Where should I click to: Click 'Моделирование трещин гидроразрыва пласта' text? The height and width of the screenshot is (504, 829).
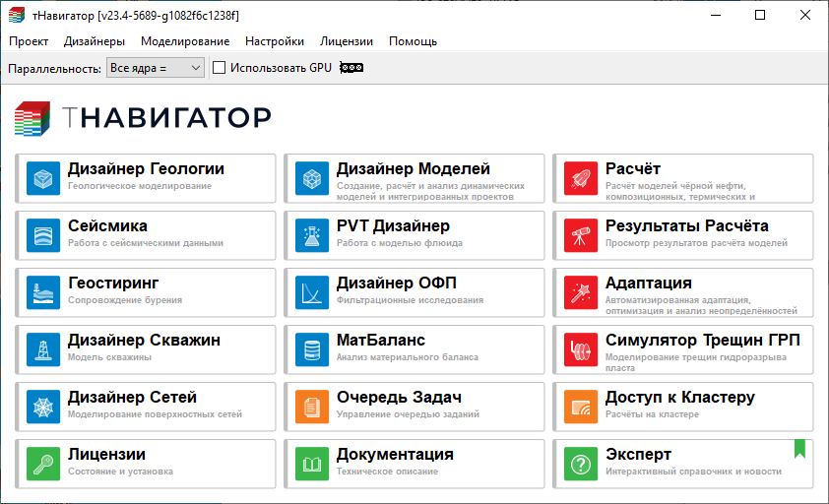[696, 363]
